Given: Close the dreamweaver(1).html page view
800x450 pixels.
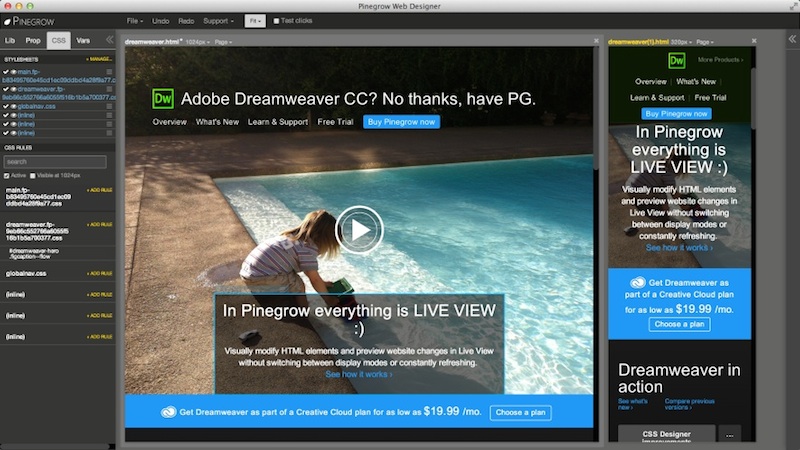Looking at the screenshot, I should click(754, 41).
